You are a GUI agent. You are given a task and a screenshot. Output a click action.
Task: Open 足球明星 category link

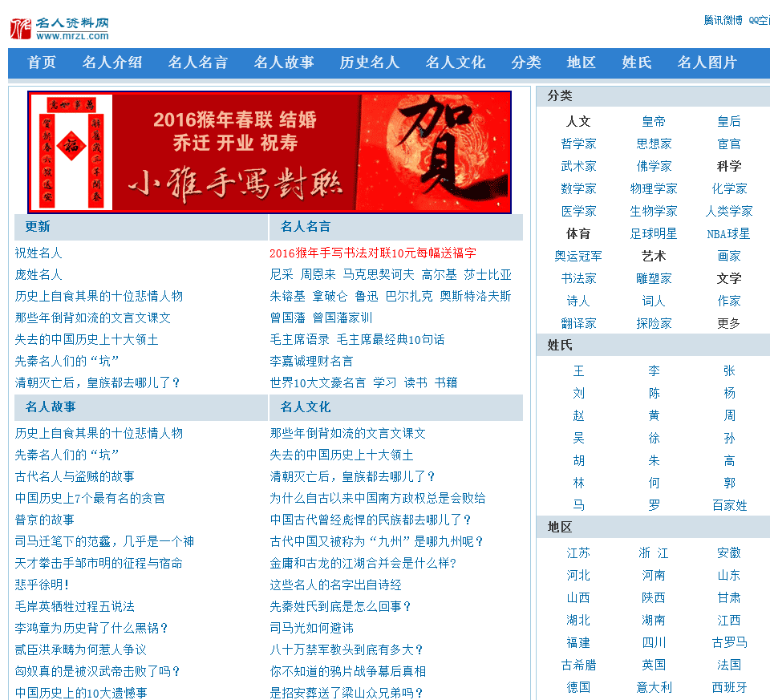[x=654, y=233]
